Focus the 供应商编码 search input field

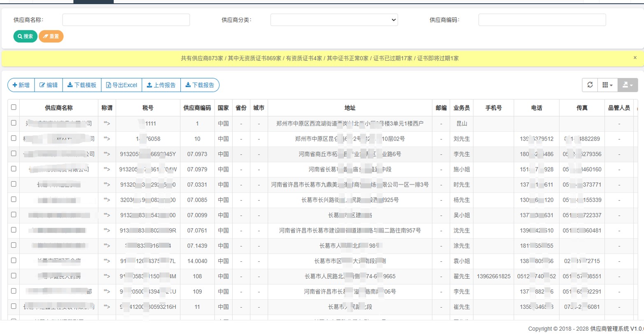click(x=542, y=20)
